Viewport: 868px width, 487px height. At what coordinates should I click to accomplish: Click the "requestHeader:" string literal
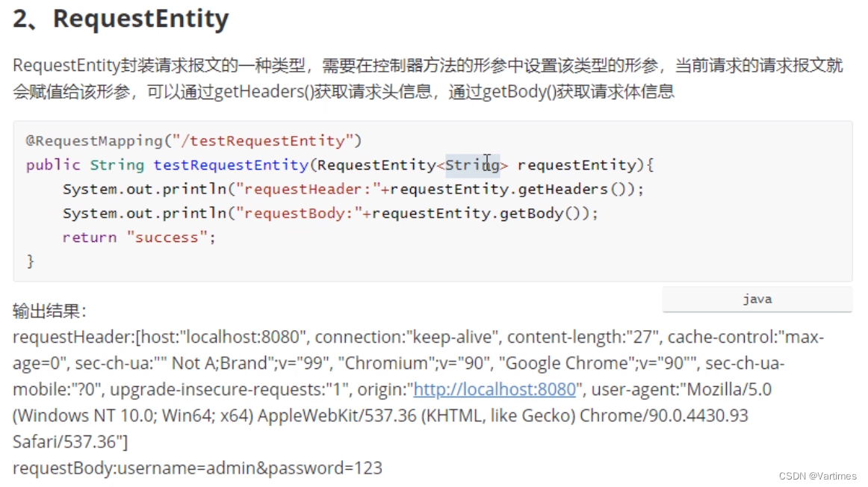[x=309, y=189]
